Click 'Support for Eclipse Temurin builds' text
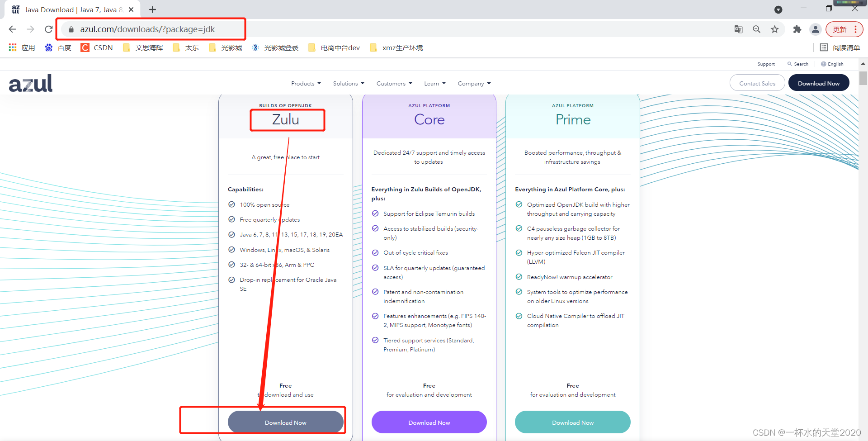This screenshot has width=868, height=441. tap(429, 214)
